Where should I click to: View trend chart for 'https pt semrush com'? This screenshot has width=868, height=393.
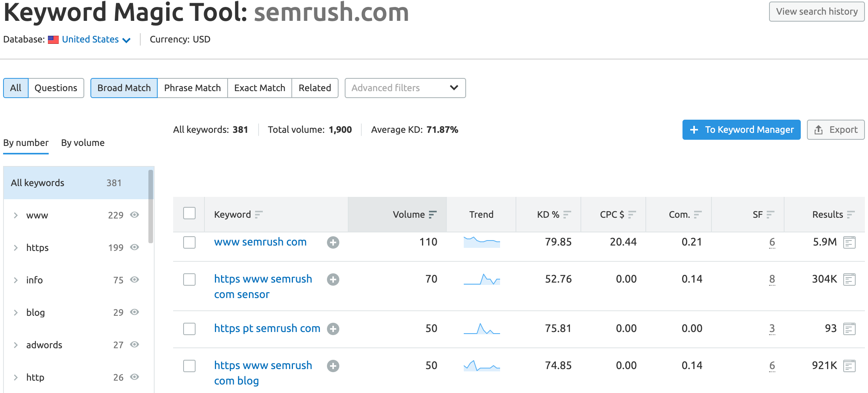482,329
